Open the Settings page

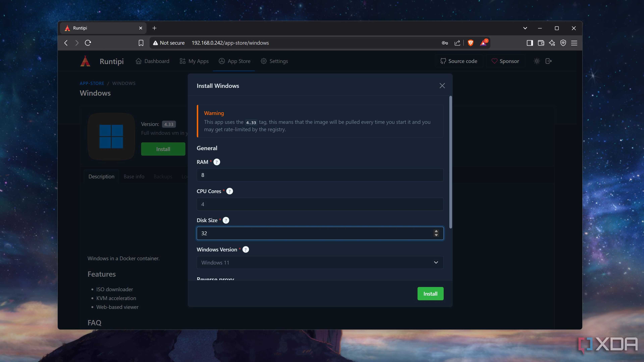point(274,61)
